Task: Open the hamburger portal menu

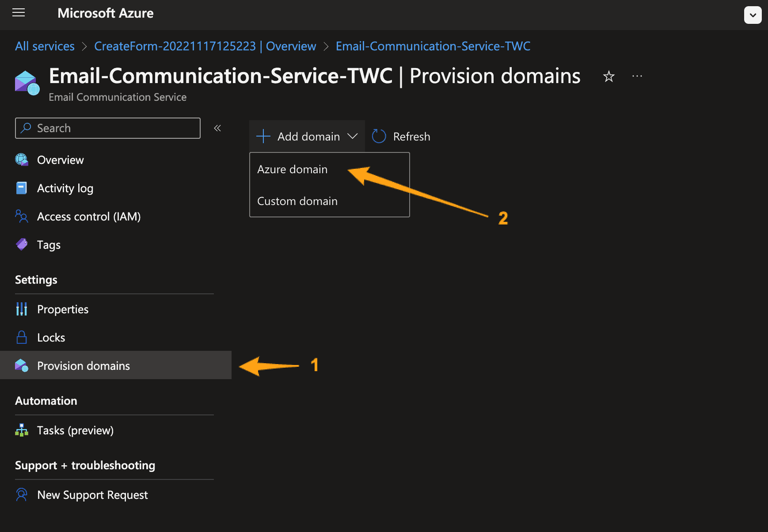Action: (x=19, y=13)
